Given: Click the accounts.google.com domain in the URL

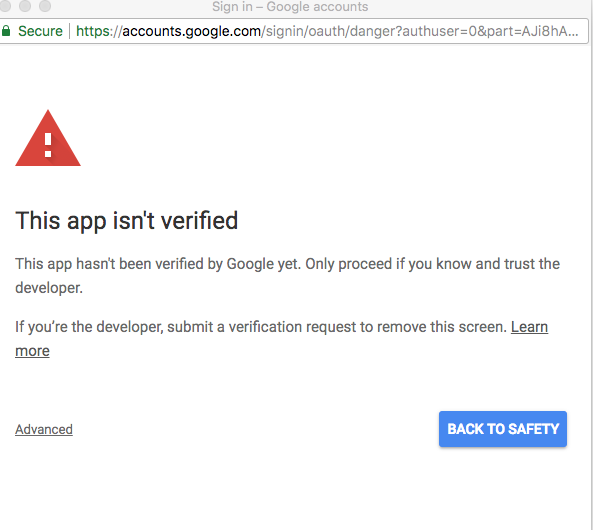Looking at the screenshot, I should (191, 31).
